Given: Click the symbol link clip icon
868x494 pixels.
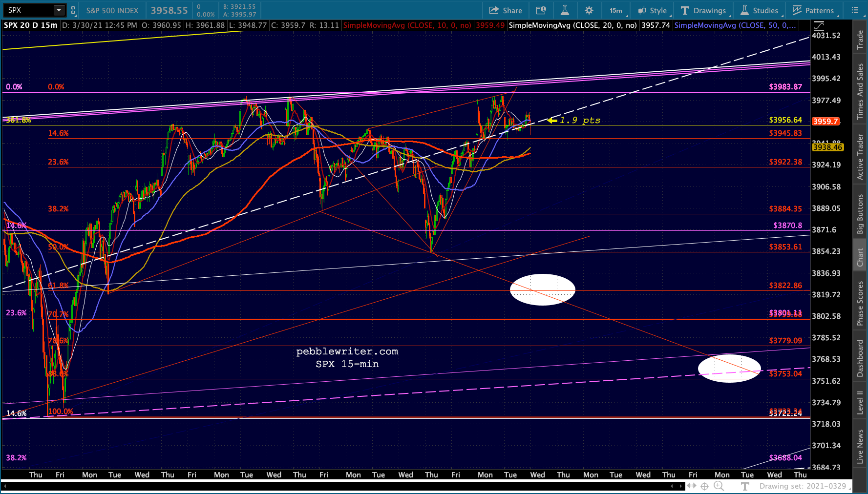Looking at the screenshot, I should pyautogui.click(x=73, y=10).
